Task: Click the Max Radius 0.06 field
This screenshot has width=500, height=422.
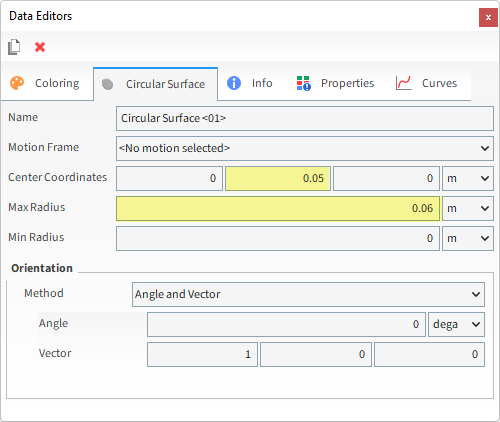Action: pos(278,208)
